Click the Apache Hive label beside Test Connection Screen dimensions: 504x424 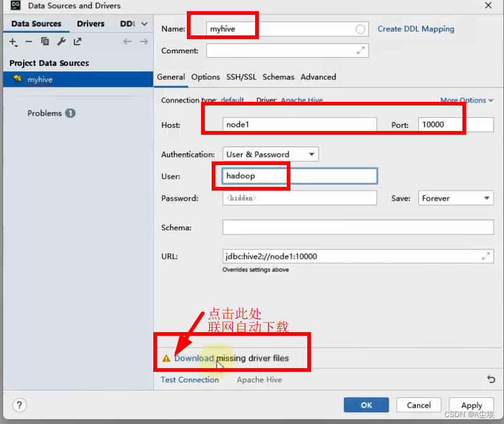point(259,380)
